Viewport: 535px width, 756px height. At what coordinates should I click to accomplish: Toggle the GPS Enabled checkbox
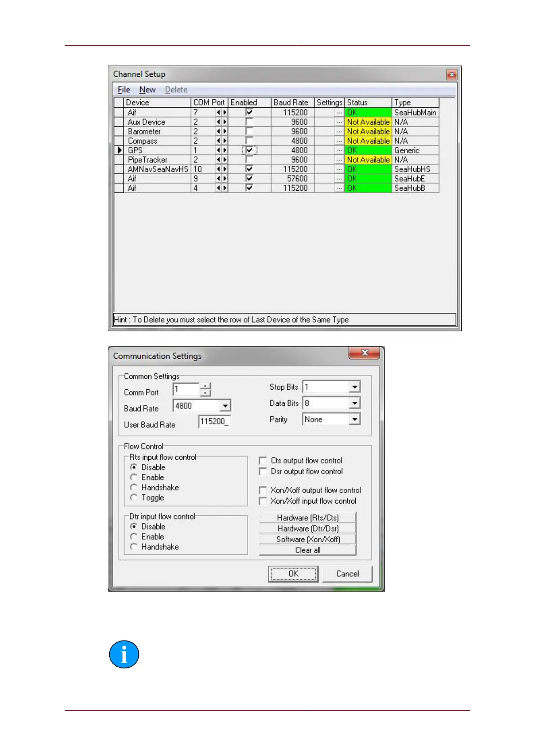click(249, 150)
